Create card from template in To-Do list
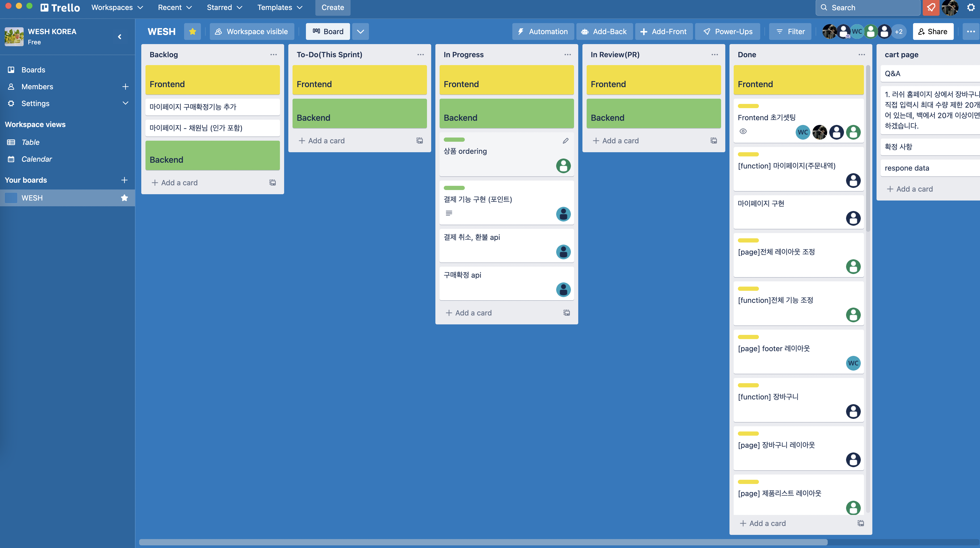Viewport: 980px width, 548px height. 419,141
